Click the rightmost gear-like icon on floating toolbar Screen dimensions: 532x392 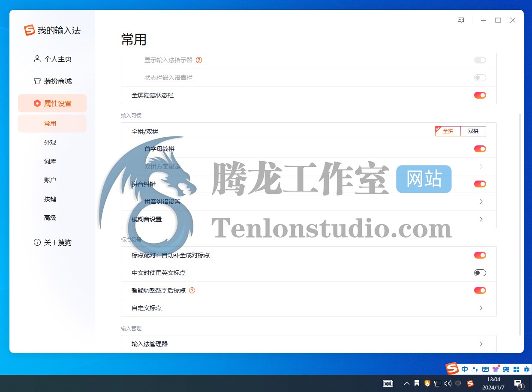click(526, 369)
